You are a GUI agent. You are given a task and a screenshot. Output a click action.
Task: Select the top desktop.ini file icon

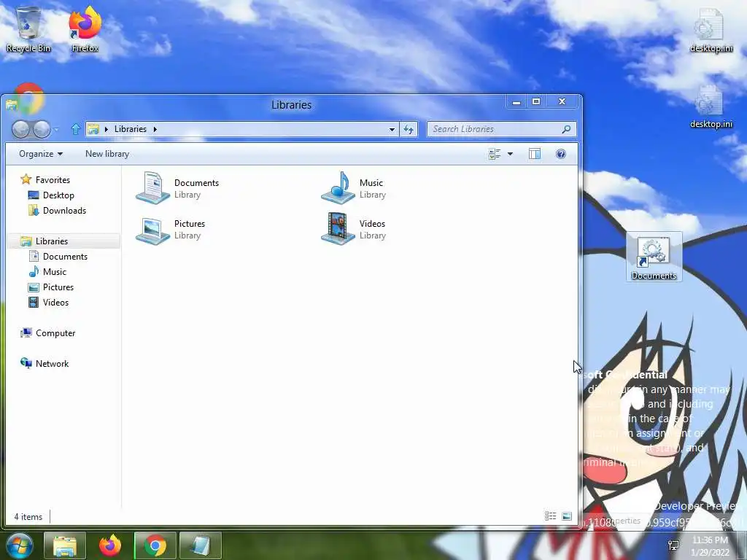(x=711, y=31)
